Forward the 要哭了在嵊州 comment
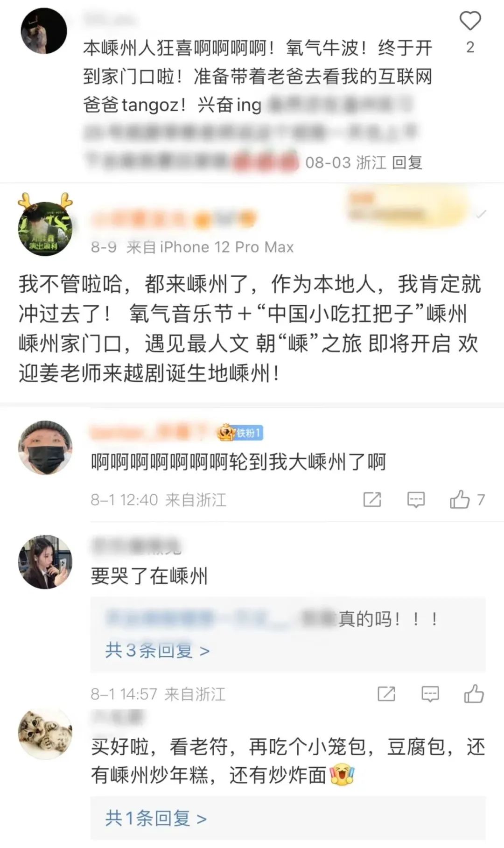The image size is (504, 848). [x=386, y=694]
